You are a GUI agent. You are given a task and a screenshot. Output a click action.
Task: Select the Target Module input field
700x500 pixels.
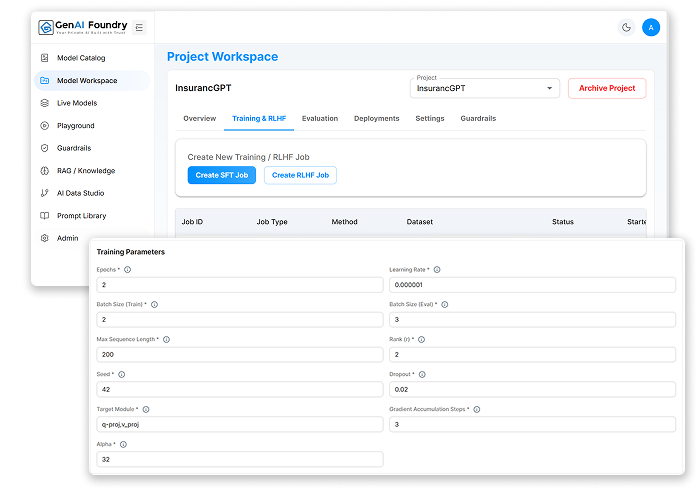pyautogui.click(x=239, y=424)
